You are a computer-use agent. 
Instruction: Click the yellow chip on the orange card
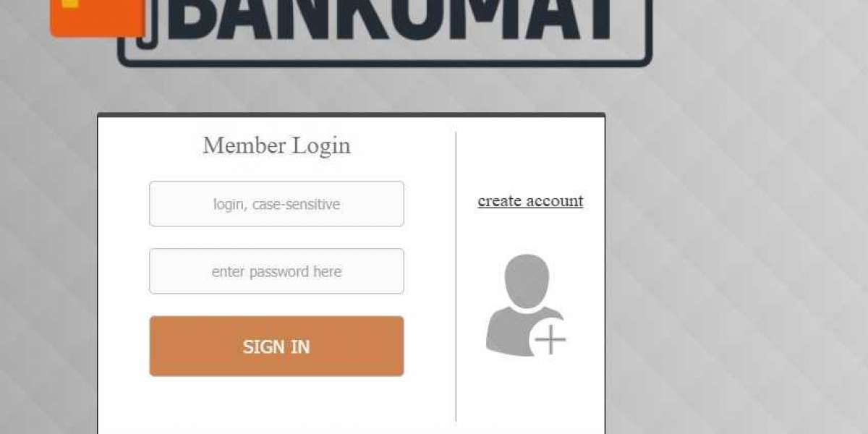[x=69, y=4]
